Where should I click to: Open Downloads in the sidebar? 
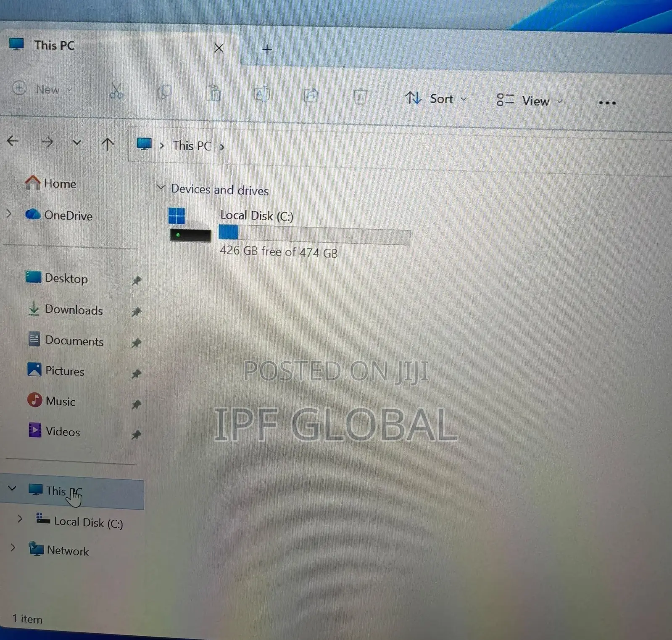pos(66,309)
